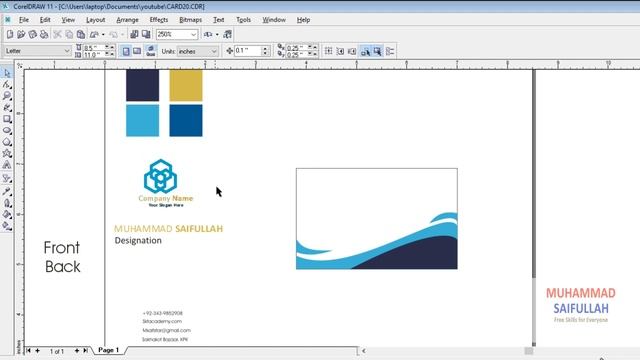Open the Application Launcher icon
The height and width of the screenshot is (360, 640).
(208, 34)
